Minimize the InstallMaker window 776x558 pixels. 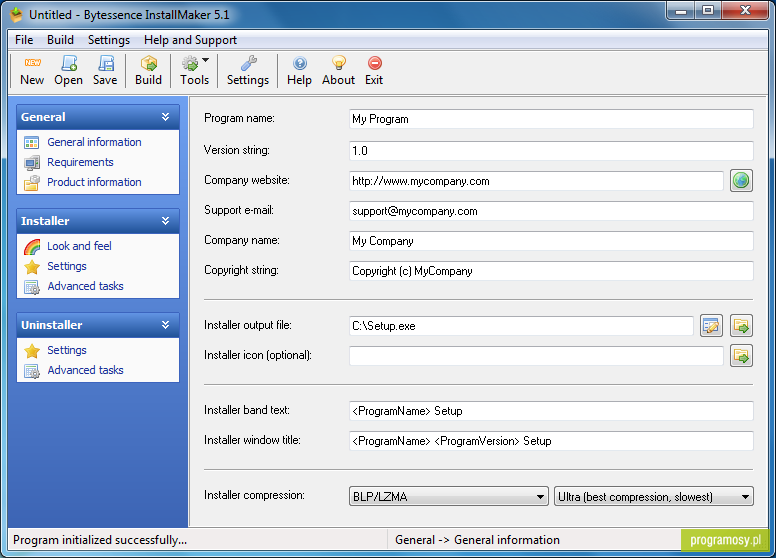point(681,11)
